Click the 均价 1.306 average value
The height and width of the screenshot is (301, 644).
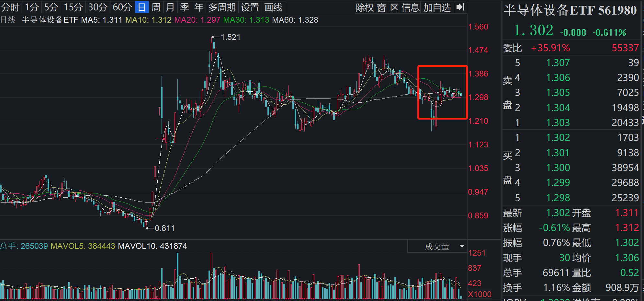[627, 258]
